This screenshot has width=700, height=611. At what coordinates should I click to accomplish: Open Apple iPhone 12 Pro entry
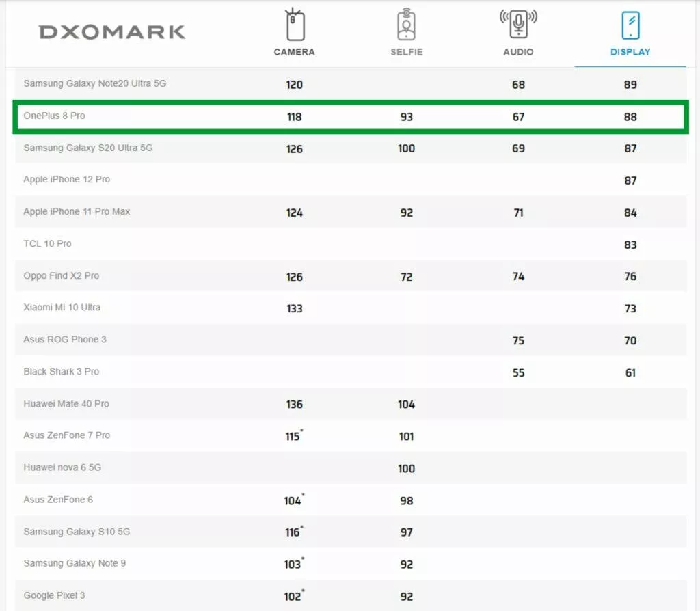point(66,180)
